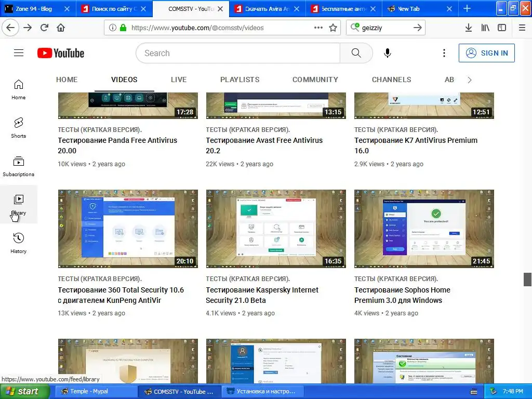This screenshot has width=532, height=399.
Task: Switch to the 'Скачать Avira' browser tab
Action: coord(267,9)
